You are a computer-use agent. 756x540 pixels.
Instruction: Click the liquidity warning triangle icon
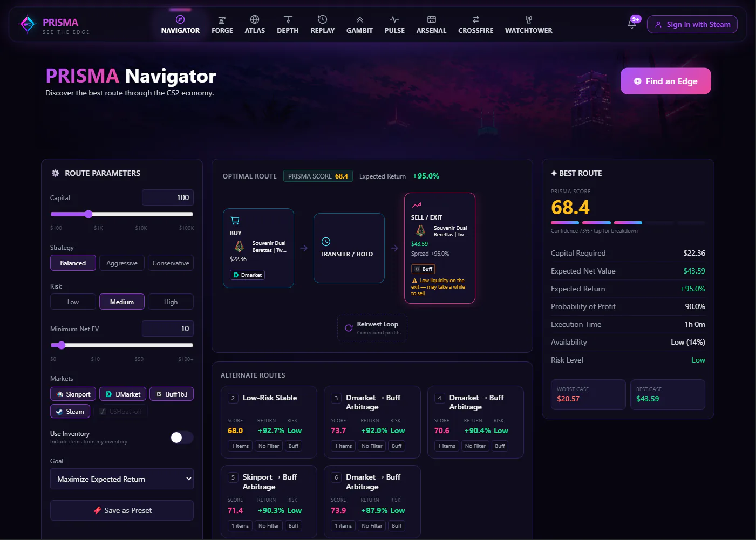point(414,281)
